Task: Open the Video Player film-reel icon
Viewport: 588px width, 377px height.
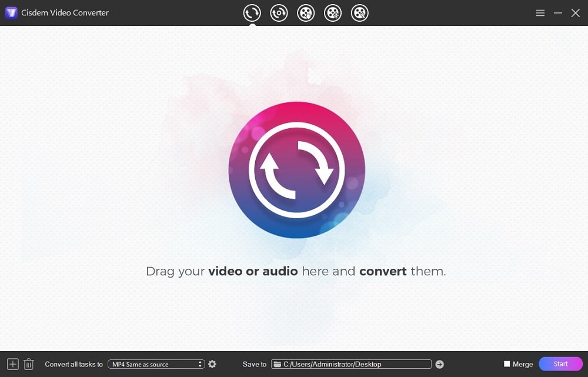Action: point(360,12)
